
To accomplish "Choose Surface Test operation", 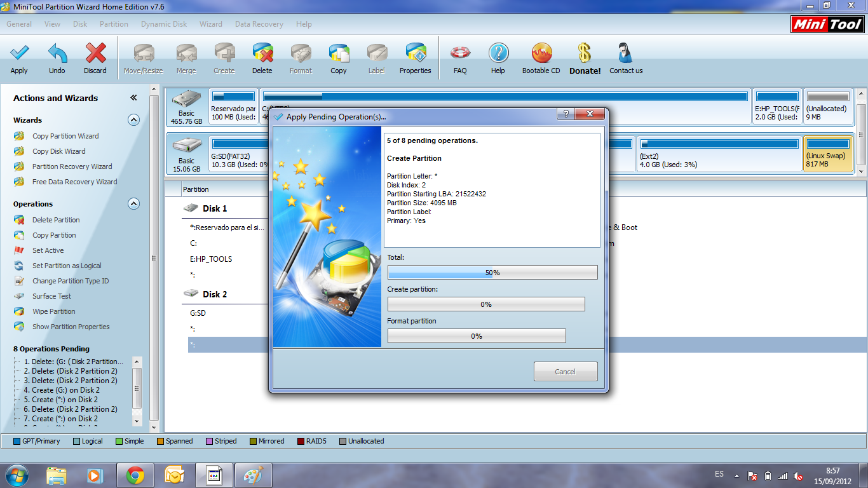I will (51, 296).
